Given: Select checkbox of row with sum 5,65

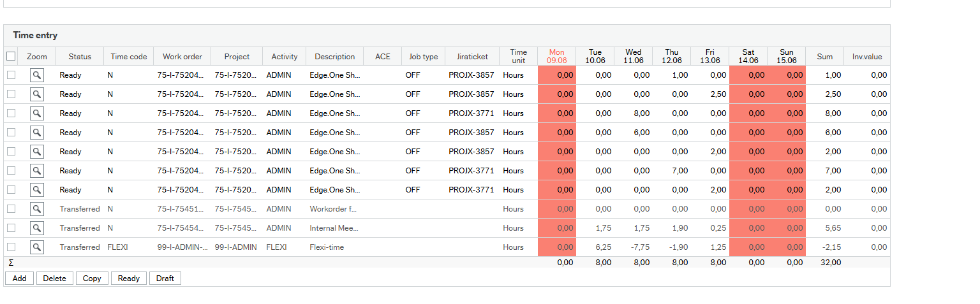Looking at the screenshot, I should tap(11, 228).
